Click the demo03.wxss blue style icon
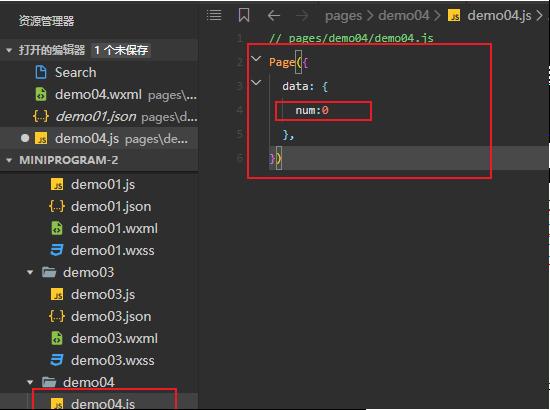550x410 pixels. point(57,361)
